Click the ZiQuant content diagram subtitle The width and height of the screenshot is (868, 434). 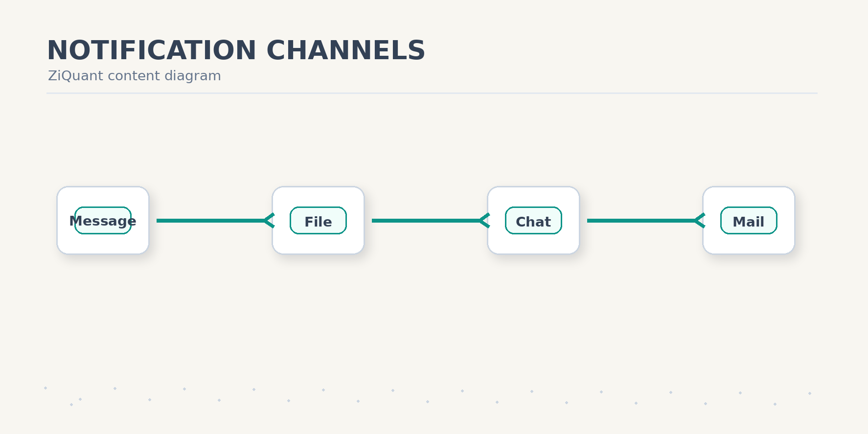[x=135, y=76]
